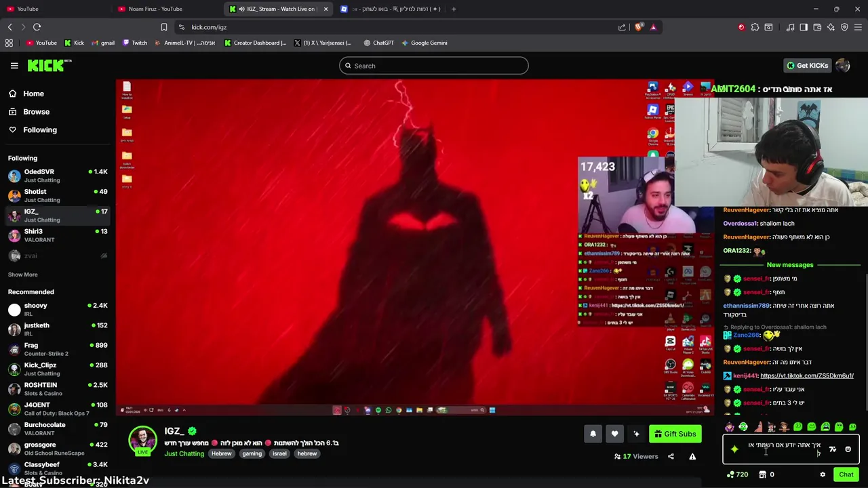Report stream with the warning triangle icon
The height and width of the screenshot is (488, 868).
click(692, 456)
